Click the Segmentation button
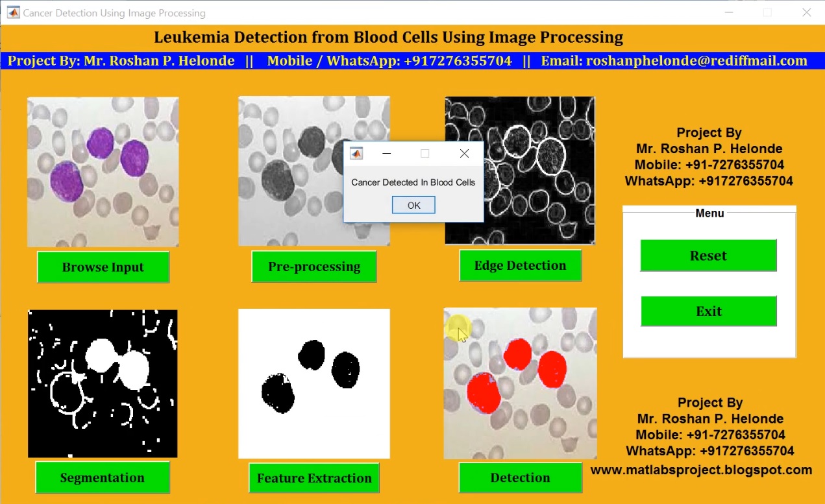 click(x=103, y=477)
